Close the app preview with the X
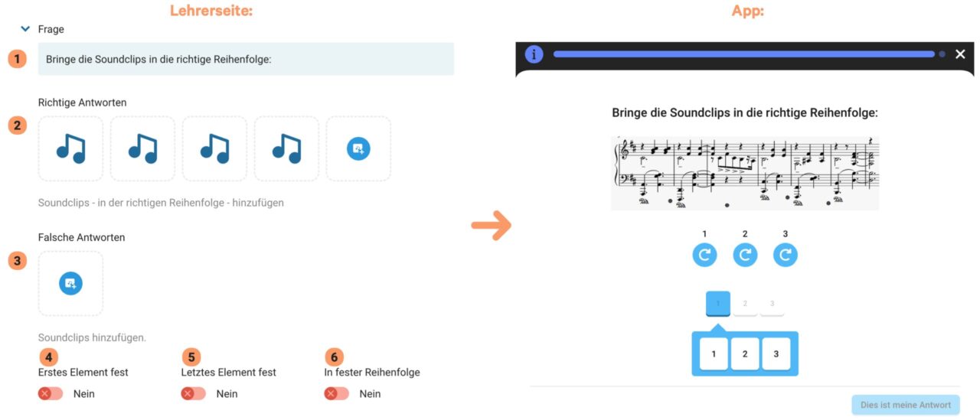Image resolution: width=980 pixels, height=420 pixels. (960, 54)
